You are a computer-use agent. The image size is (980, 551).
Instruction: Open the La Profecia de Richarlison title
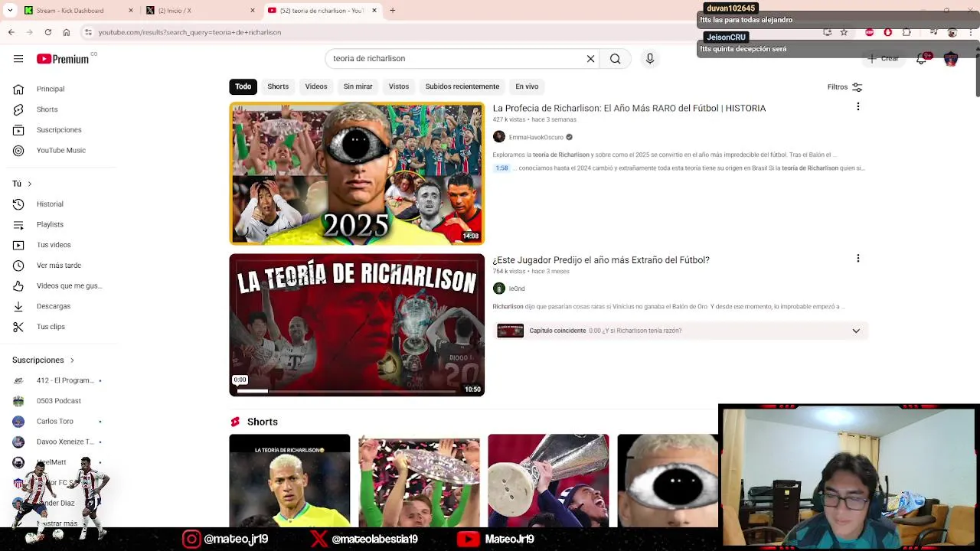(629, 108)
